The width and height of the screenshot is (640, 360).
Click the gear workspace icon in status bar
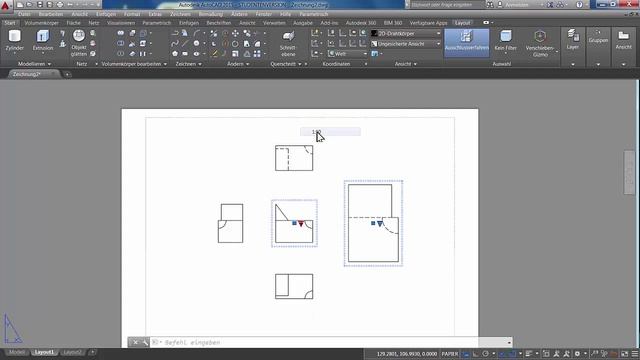click(x=577, y=354)
